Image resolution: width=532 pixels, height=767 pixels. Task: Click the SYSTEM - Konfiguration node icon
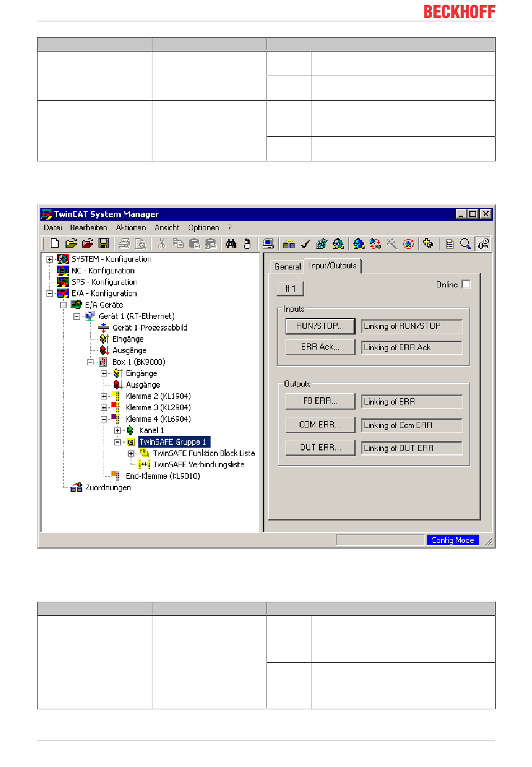click(x=63, y=259)
